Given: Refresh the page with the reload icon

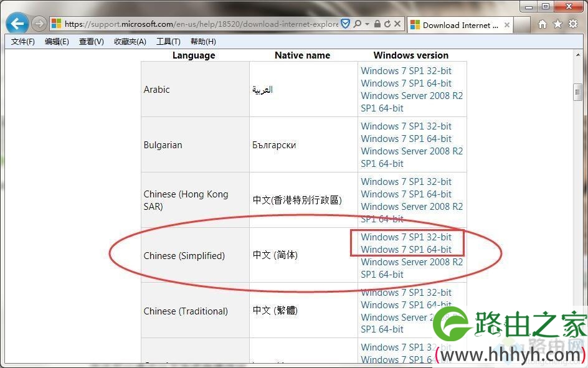Looking at the screenshot, I should [387, 24].
